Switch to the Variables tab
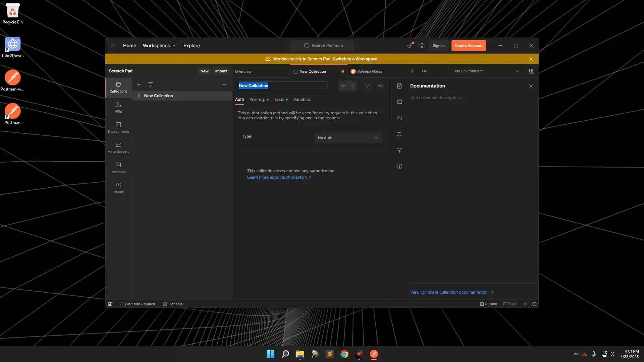The image size is (644, 362). tap(302, 100)
